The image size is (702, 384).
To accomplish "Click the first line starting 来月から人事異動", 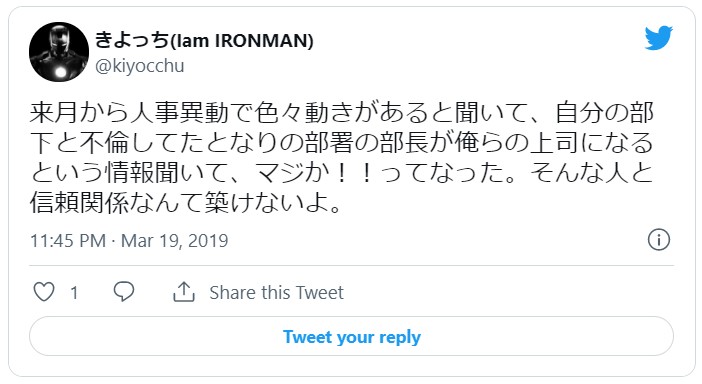I will 342,113.
